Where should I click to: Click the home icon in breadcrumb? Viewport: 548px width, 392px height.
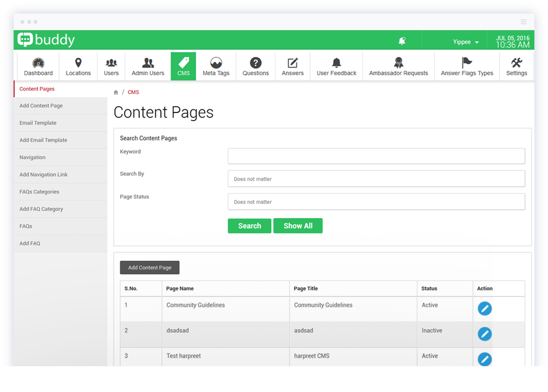(x=116, y=92)
